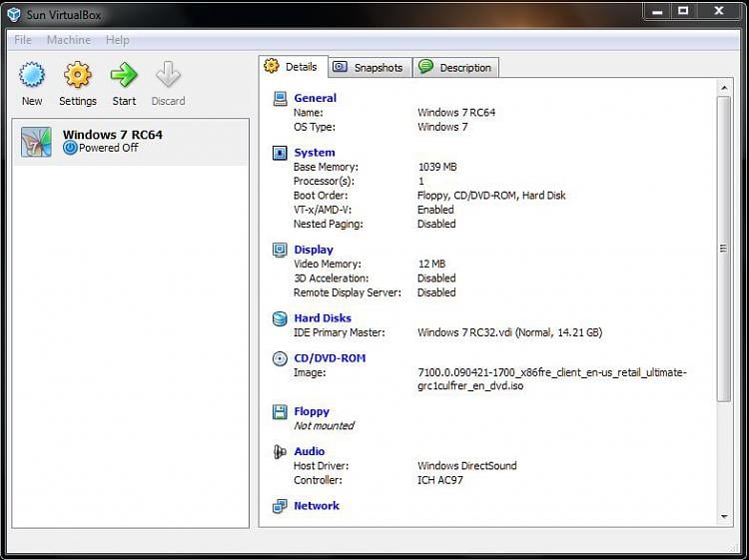Click the Windows DirectSound host driver value
This screenshot has width=749, height=560.
466,466
